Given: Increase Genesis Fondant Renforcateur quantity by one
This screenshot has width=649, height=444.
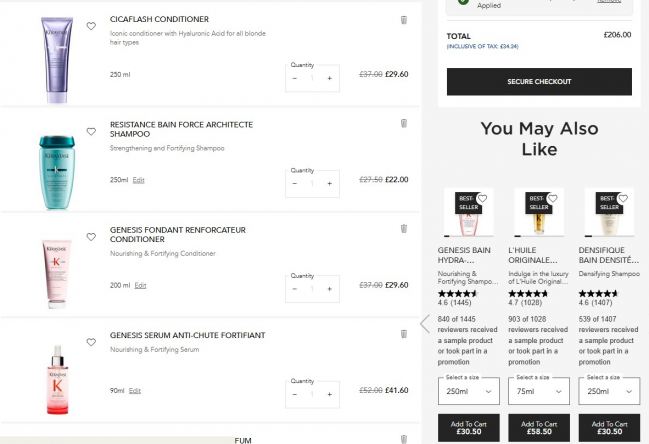Looking at the screenshot, I should point(330,289).
